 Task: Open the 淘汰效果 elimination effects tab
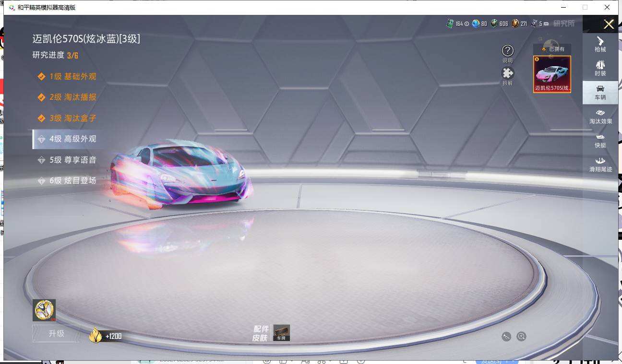600,117
